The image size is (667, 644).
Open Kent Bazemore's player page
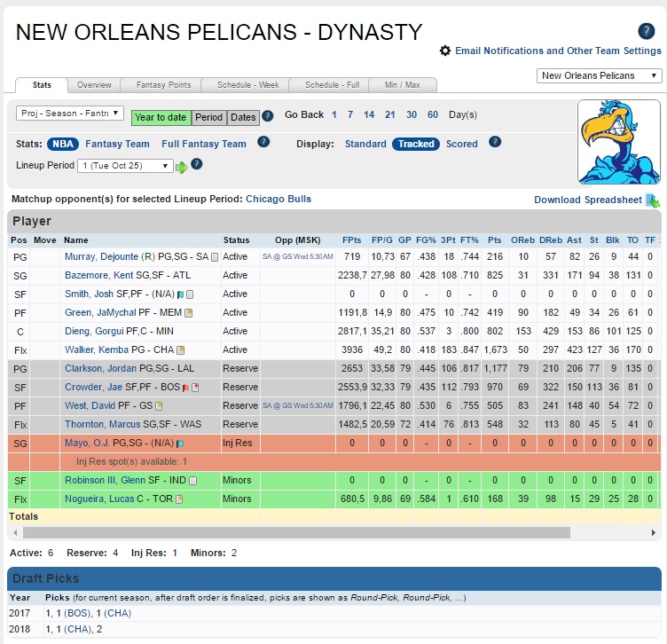99,275
